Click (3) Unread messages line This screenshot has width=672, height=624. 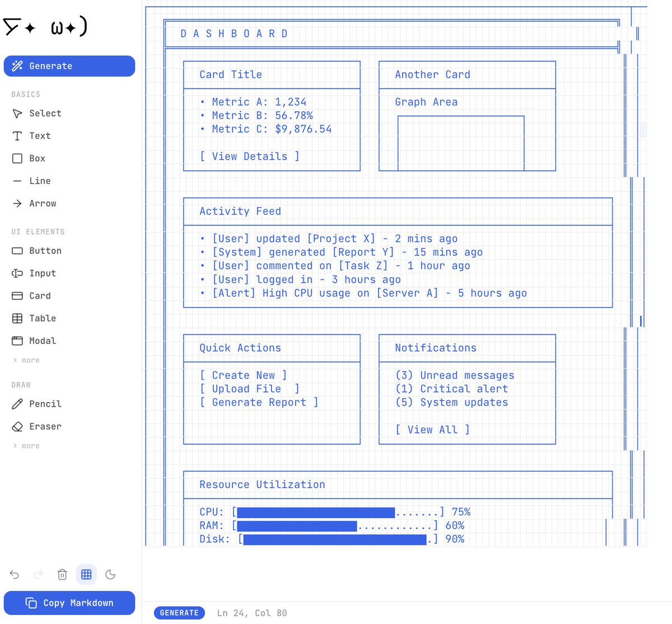point(455,375)
